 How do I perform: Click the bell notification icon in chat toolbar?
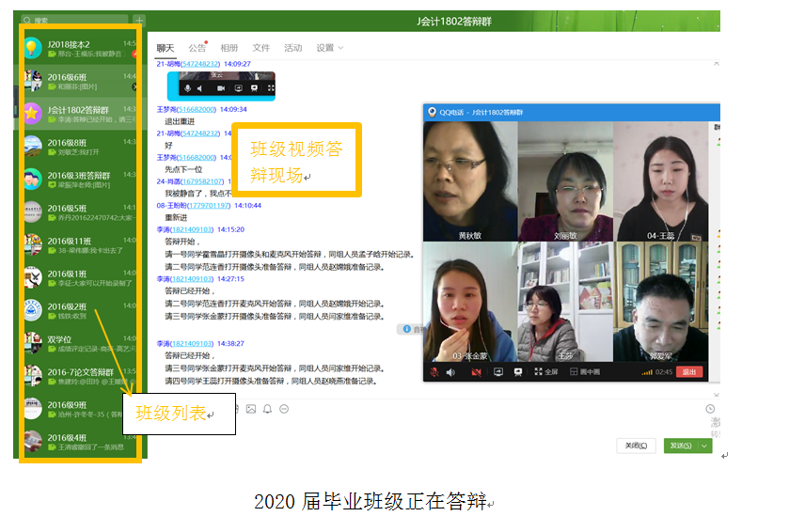pyautogui.click(x=267, y=409)
